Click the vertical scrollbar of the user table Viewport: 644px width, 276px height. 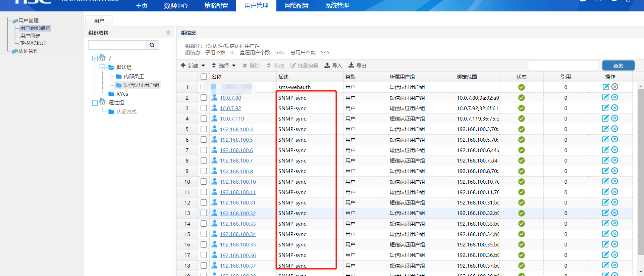pyautogui.click(x=641, y=172)
